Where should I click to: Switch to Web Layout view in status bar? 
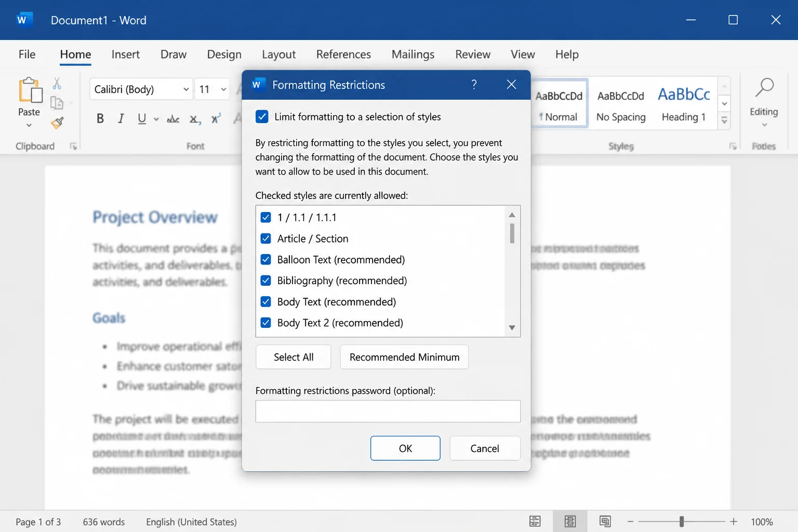click(x=605, y=521)
